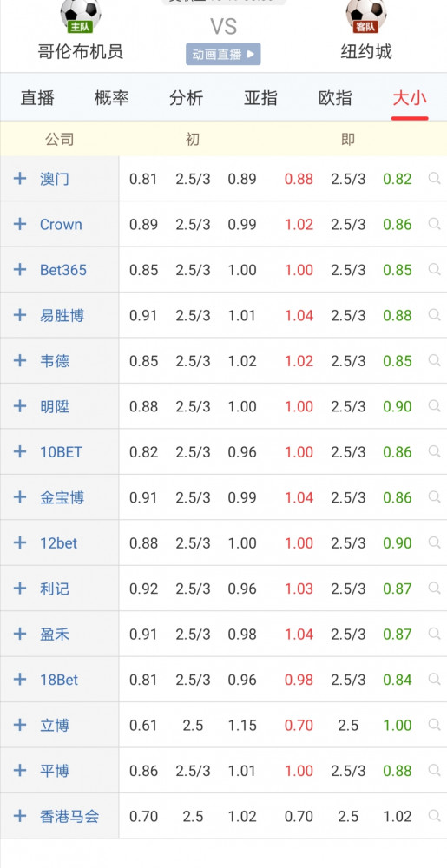Screen dimensions: 447x868
Task: Select the 欧指 tab
Action: (335, 99)
